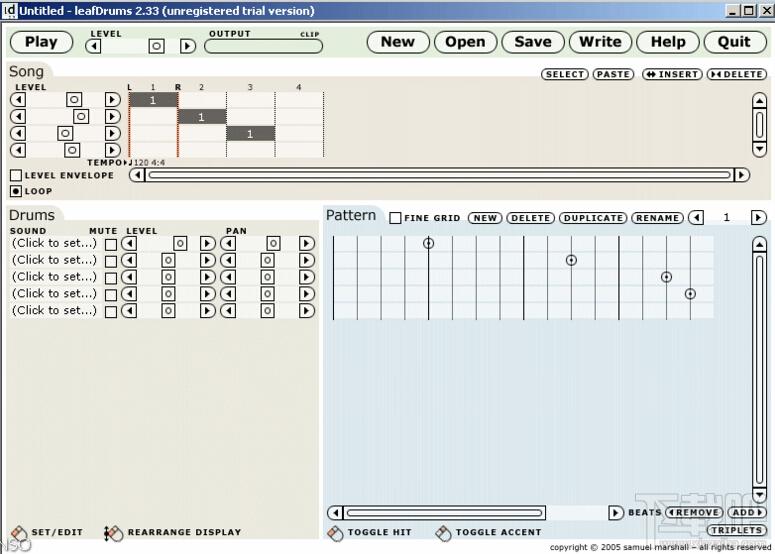Decrease master level with left arrow
Viewport: 775px width, 554px height.
tap(93, 46)
